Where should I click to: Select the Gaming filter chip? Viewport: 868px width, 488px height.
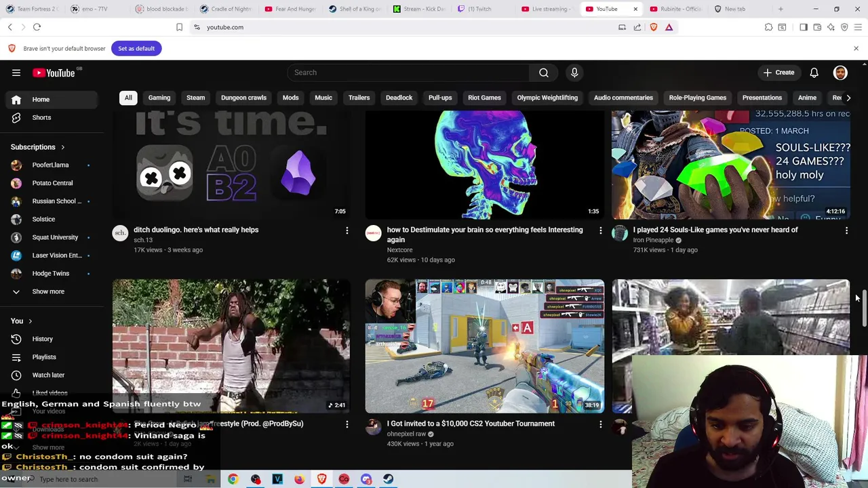[x=159, y=98]
